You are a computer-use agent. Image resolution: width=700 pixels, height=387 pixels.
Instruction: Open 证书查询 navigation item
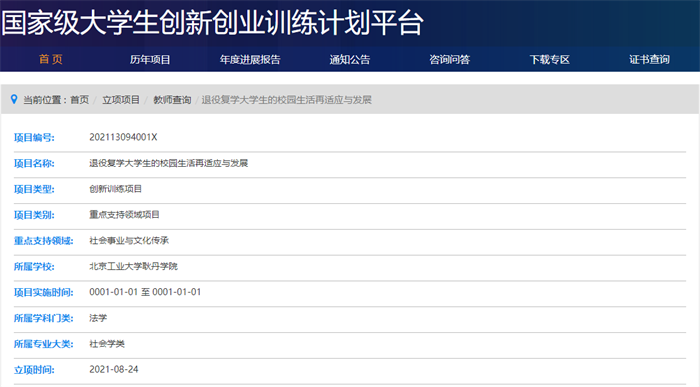[x=650, y=59]
